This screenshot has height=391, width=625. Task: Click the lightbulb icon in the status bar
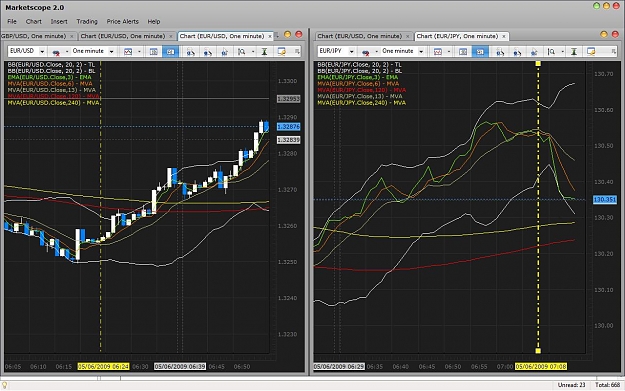(x=4, y=385)
